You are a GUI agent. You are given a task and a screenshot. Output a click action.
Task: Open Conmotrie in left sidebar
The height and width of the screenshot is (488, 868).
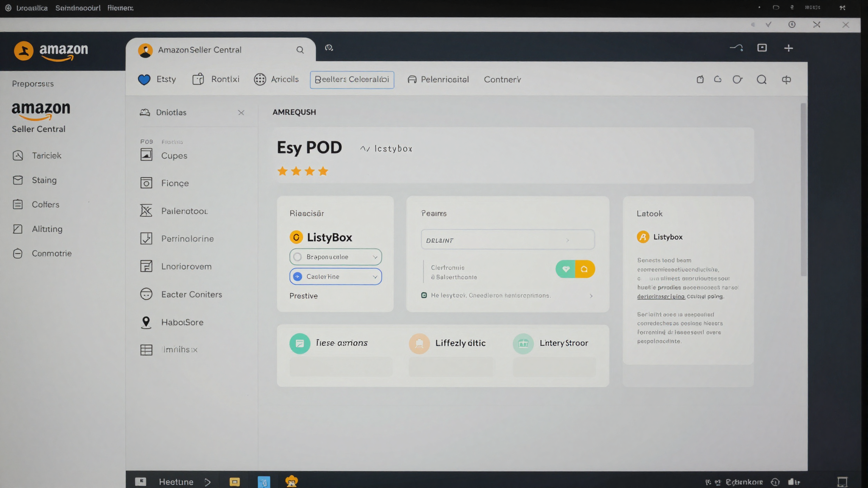tap(42, 253)
